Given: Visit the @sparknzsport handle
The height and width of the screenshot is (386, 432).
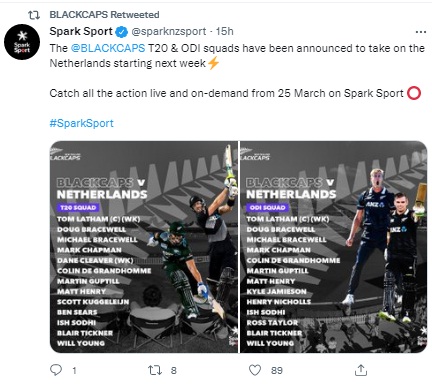Looking at the screenshot, I should tap(169, 32).
